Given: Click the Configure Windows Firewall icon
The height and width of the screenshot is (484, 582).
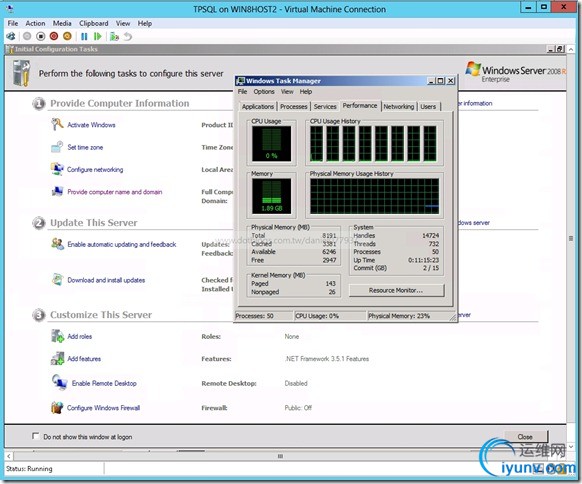Looking at the screenshot, I should [57, 407].
